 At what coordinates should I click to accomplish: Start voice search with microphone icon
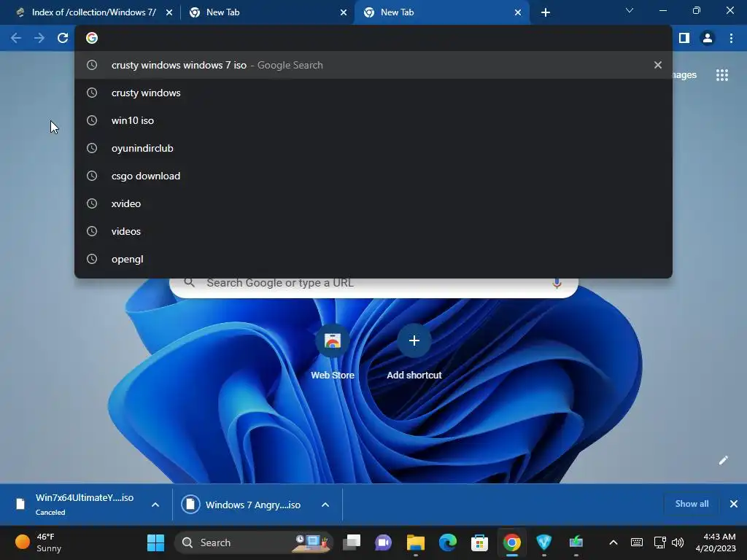[x=557, y=284]
